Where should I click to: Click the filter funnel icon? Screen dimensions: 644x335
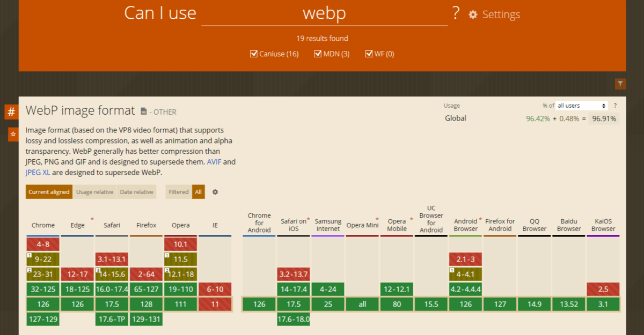point(620,84)
